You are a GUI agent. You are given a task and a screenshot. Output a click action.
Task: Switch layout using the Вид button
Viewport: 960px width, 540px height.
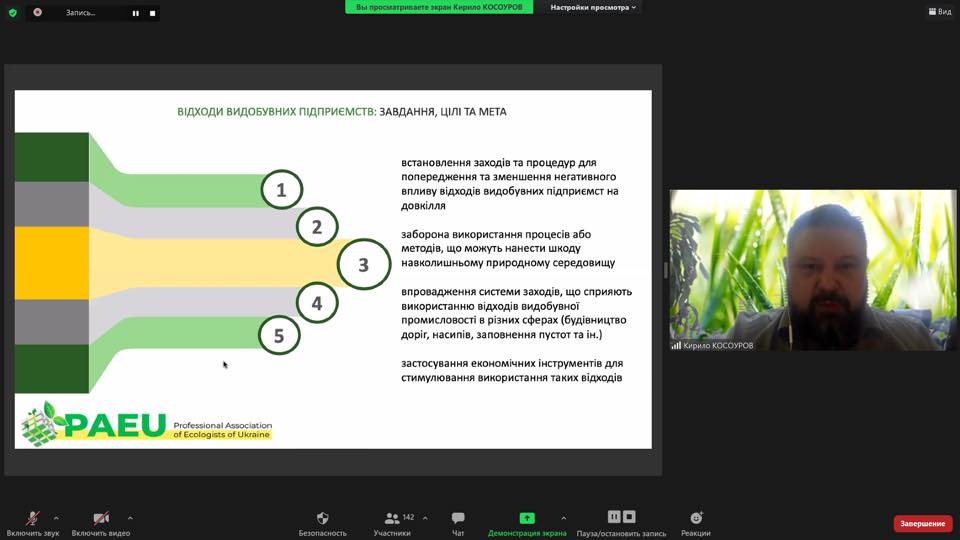(x=940, y=12)
